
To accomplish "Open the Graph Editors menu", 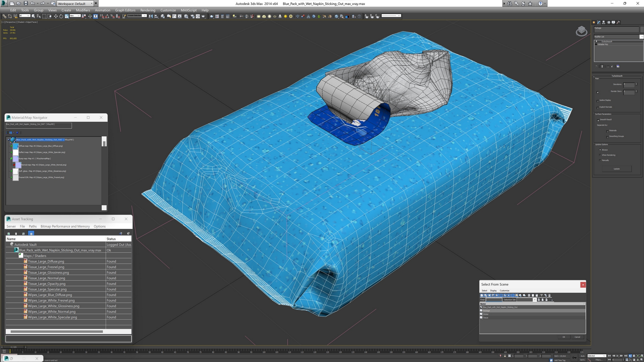I will (125, 10).
